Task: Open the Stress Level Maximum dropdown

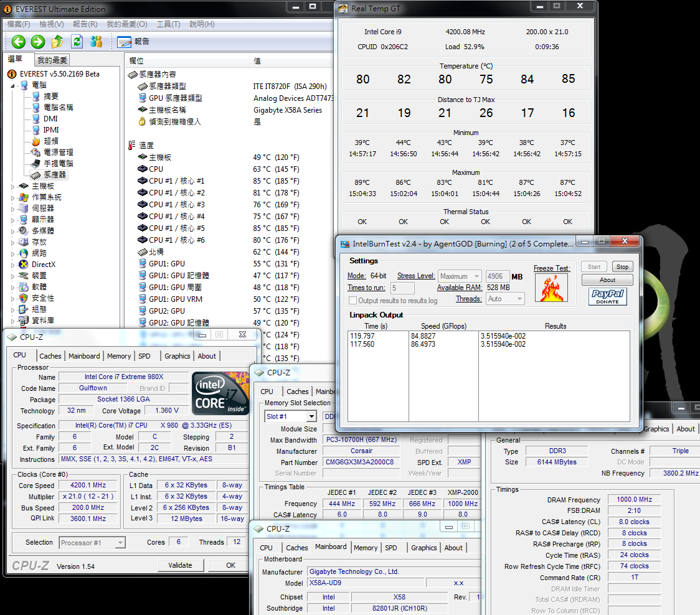Action: click(x=460, y=276)
